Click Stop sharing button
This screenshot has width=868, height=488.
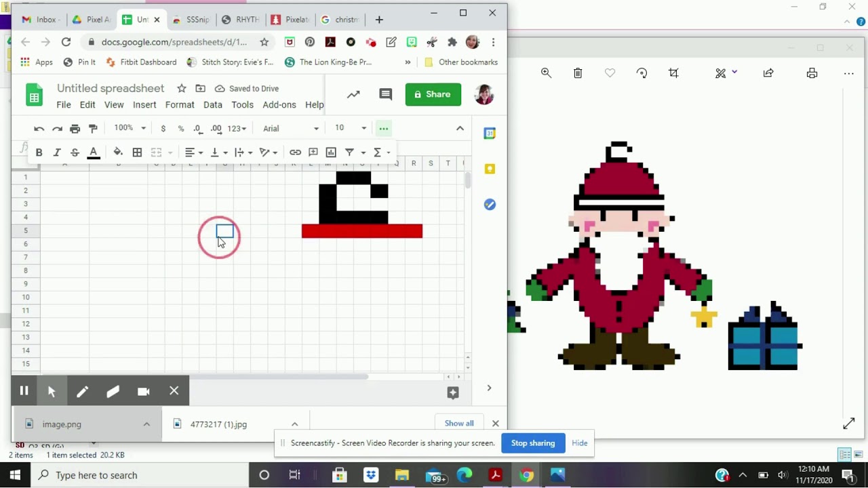(533, 443)
